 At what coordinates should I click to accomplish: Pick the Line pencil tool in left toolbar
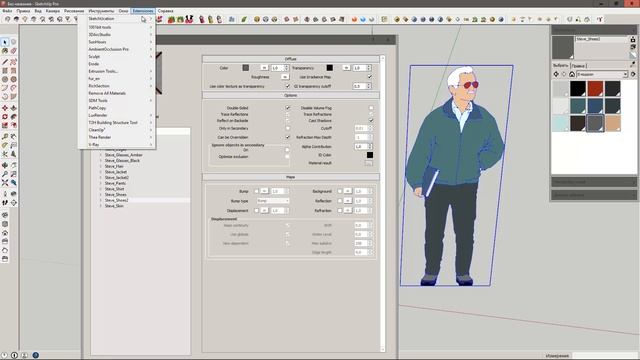coord(5,62)
